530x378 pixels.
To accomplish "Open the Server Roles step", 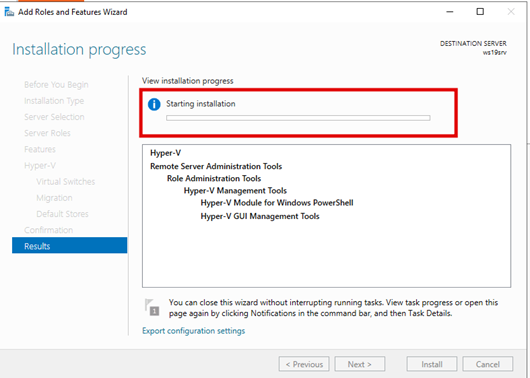I will coord(47,133).
